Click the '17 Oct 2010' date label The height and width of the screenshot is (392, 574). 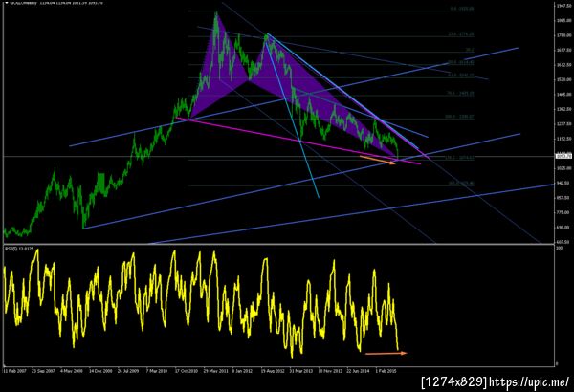pos(186,371)
